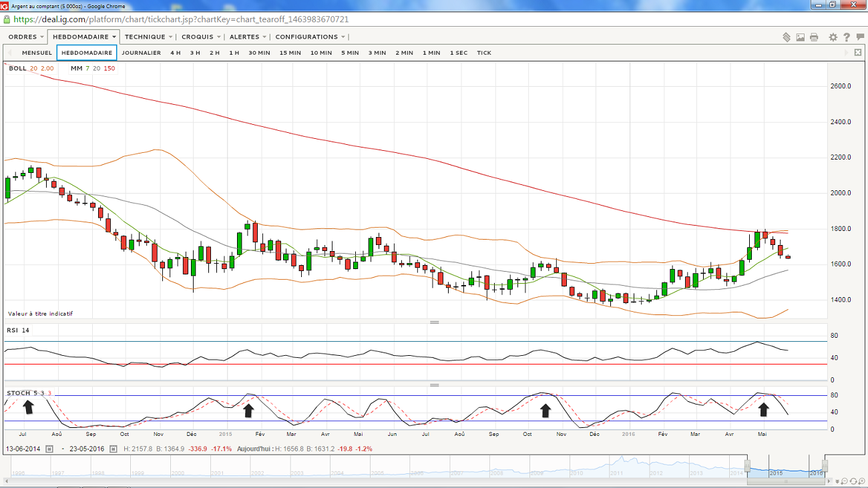This screenshot has height=488, width=868.
Task: Open the CONFIGURATIONS dropdown
Action: [310, 37]
